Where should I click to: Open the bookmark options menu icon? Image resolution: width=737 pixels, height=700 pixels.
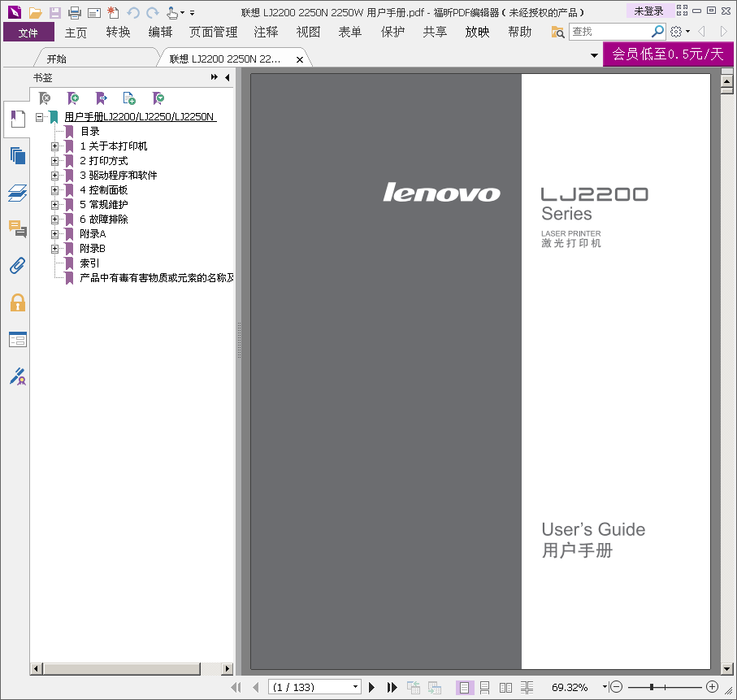158,98
